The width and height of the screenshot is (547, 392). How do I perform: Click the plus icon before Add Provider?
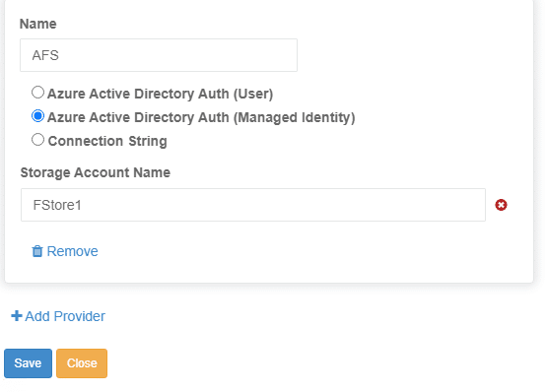coord(17,316)
